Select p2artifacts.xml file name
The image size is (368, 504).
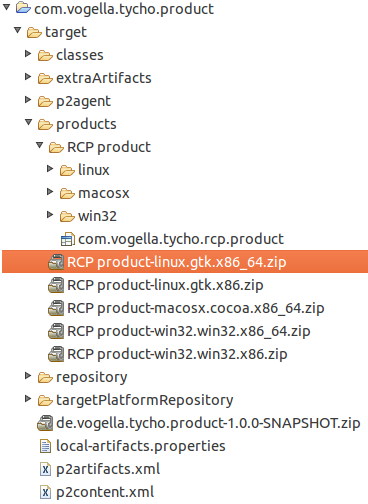click(x=108, y=470)
